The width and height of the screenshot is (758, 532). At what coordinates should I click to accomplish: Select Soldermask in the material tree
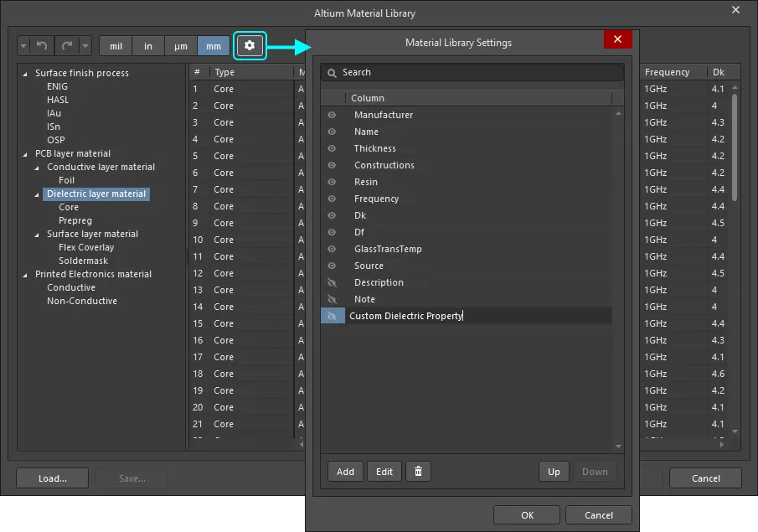point(83,261)
